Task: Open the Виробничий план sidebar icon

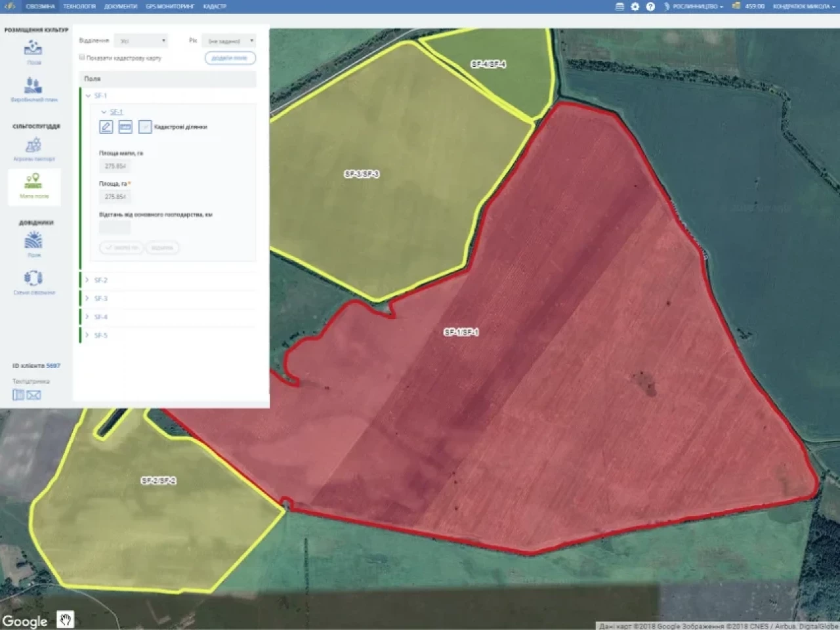Action: click(33, 85)
